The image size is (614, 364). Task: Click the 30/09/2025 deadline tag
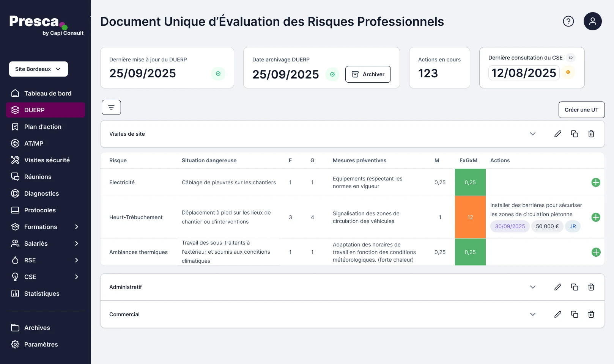point(510,226)
